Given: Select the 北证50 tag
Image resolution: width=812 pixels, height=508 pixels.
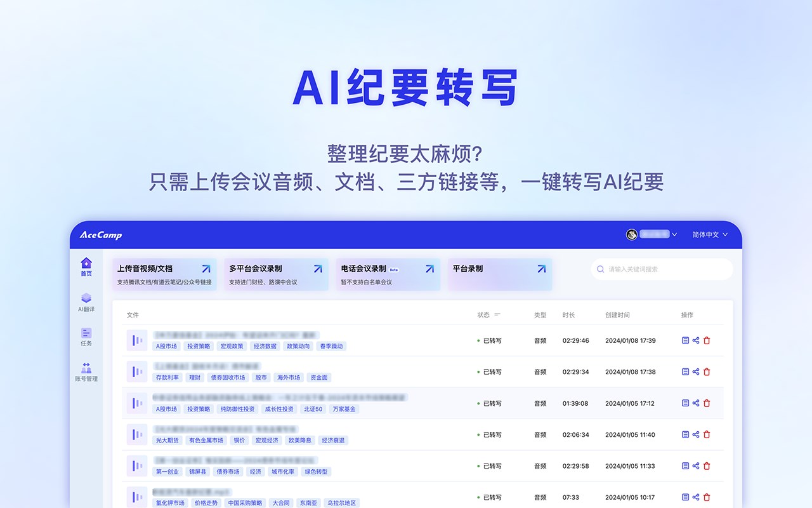Looking at the screenshot, I should pyautogui.click(x=313, y=409).
